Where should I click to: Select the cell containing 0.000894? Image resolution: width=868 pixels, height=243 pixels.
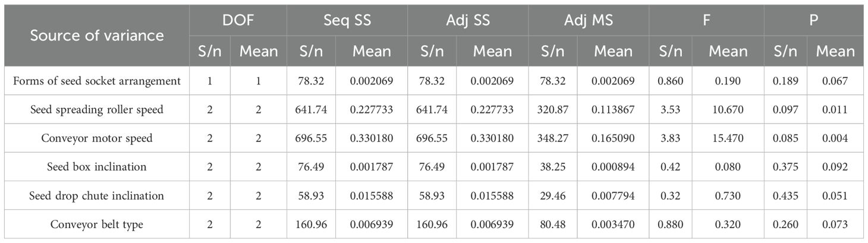(612, 167)
